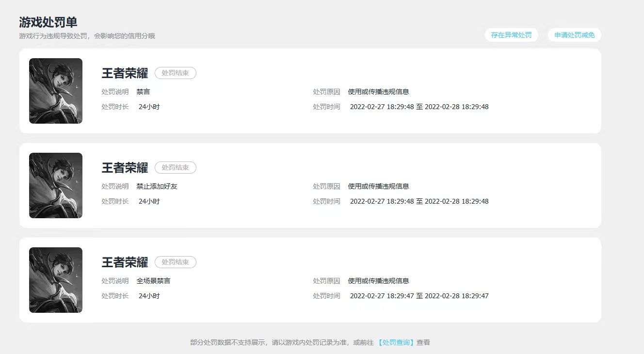Viewport: 644px width, 354px height.
Task: Click the subtitle 游戏行为违规导致处罚，会影响您的信用分哦
Action: click(87, 36)
